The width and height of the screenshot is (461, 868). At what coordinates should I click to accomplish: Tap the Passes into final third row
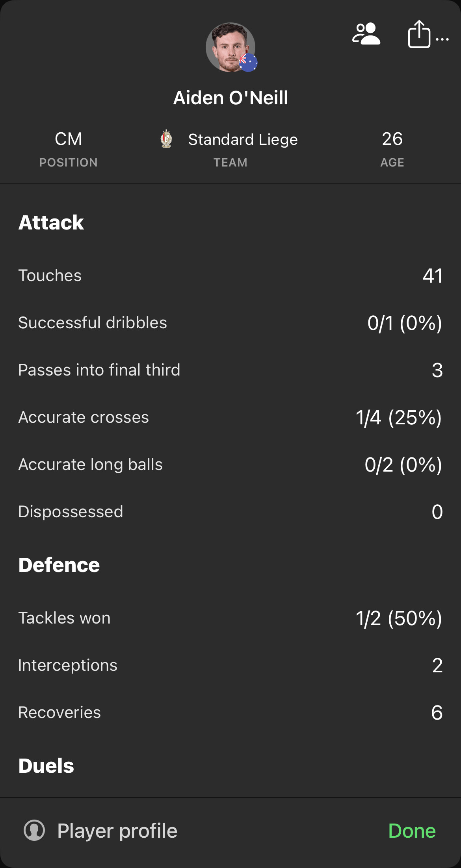click(230, 370)
